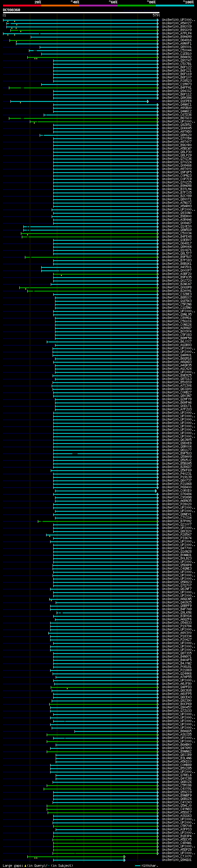
Task: Click hit label UniRef100_B6JYX7
Action: tap(176, 342)
